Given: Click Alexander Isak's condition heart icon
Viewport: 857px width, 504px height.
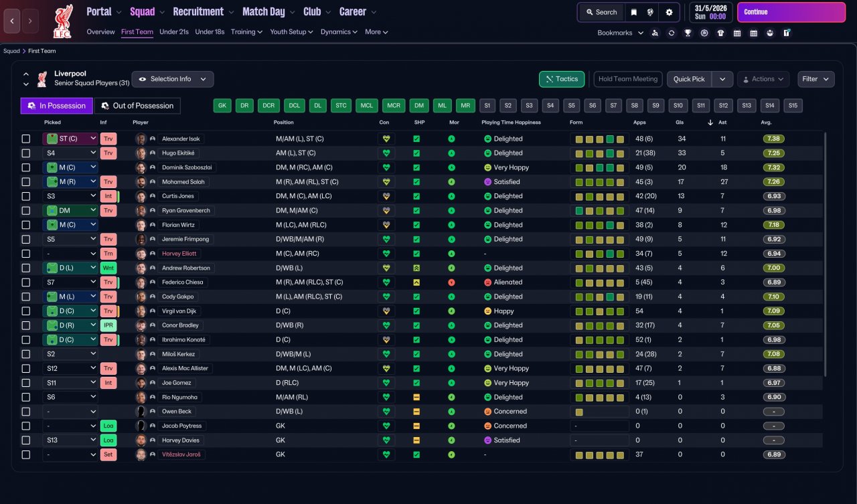Looking at the screenshot, I should point(386,139).
